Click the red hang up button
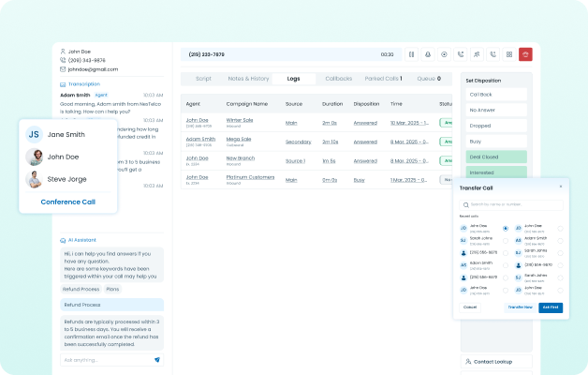The height and width of the screenshot is (375, 588). 525,55
